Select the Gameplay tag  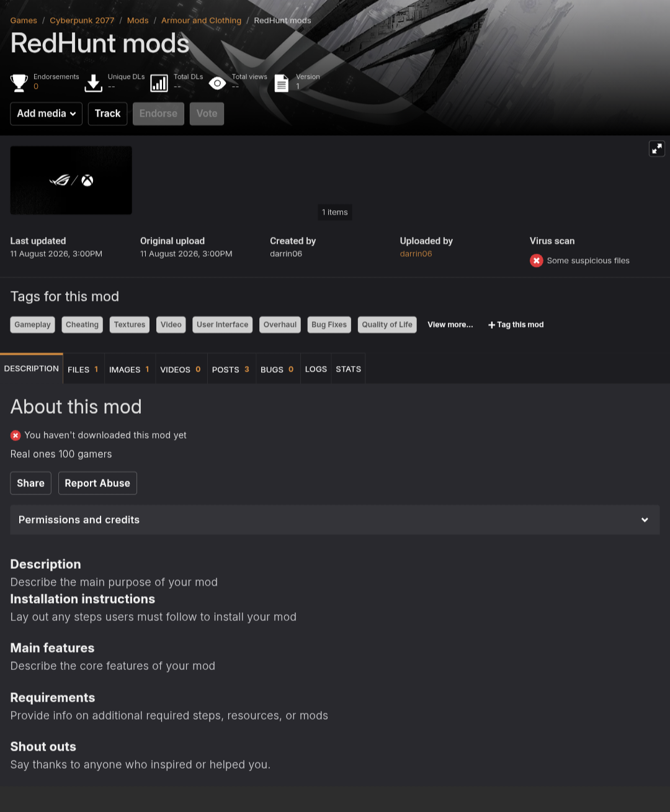(x=33, y=324)
